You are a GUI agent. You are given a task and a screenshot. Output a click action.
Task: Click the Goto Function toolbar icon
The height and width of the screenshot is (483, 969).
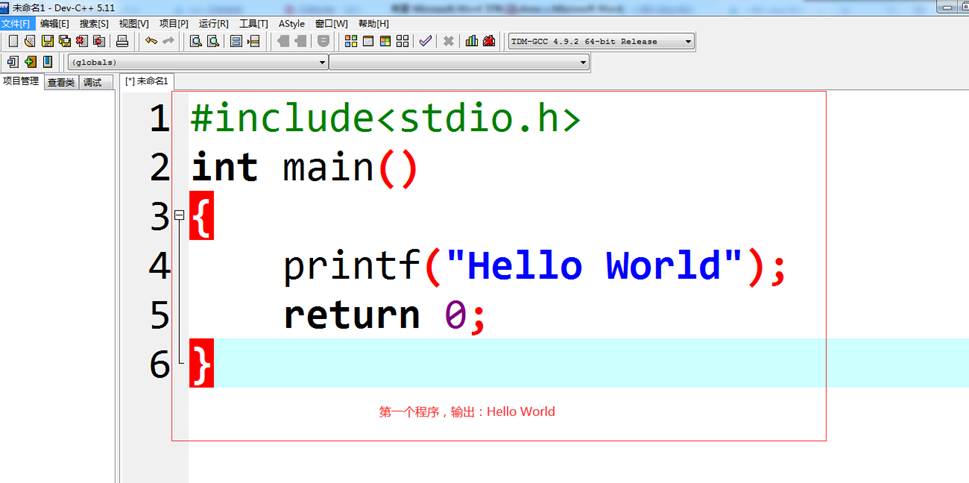point(235,41)
